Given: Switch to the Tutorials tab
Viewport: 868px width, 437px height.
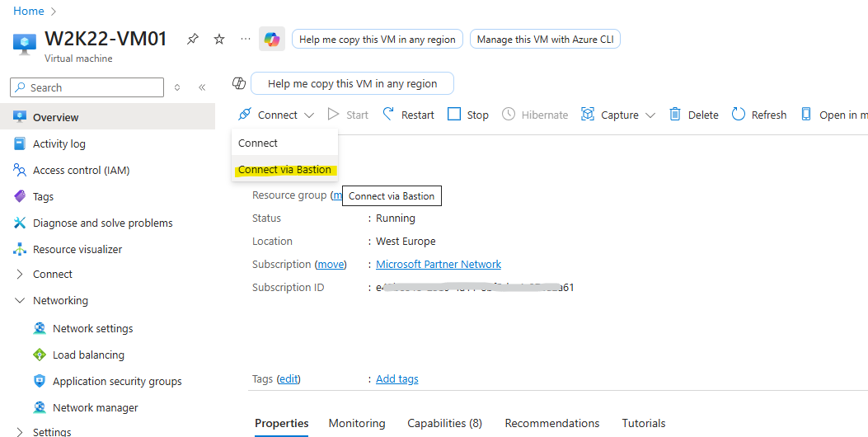Looking at the screenshot, I should 643,423.
